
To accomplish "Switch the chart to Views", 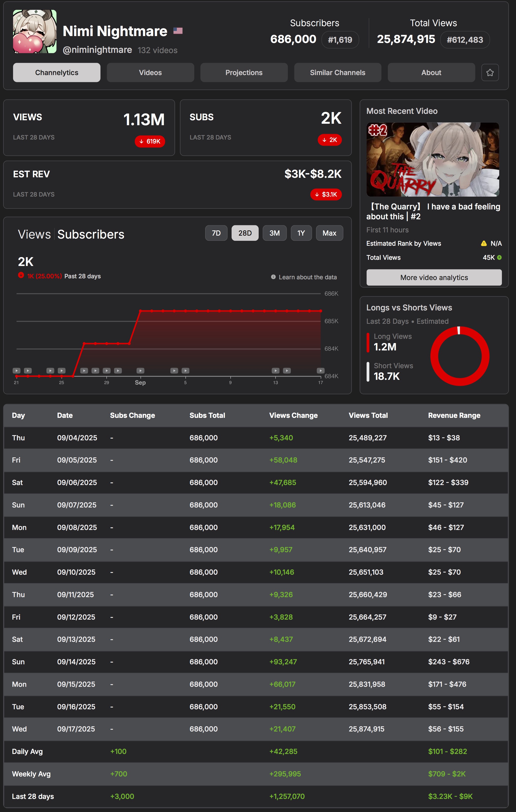I will [x=34, y=234].
